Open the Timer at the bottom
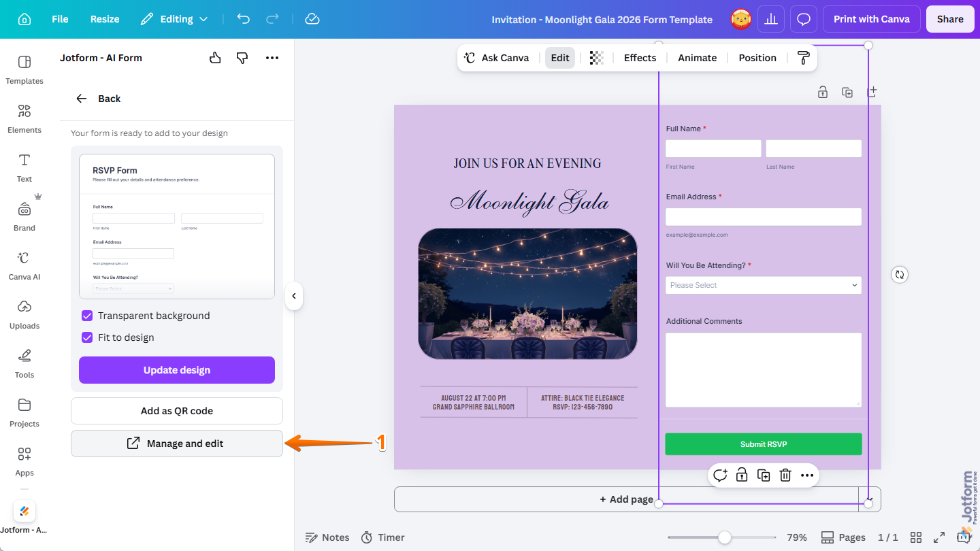Viewport: 980px width, 551px height. [x=382, y=537]
